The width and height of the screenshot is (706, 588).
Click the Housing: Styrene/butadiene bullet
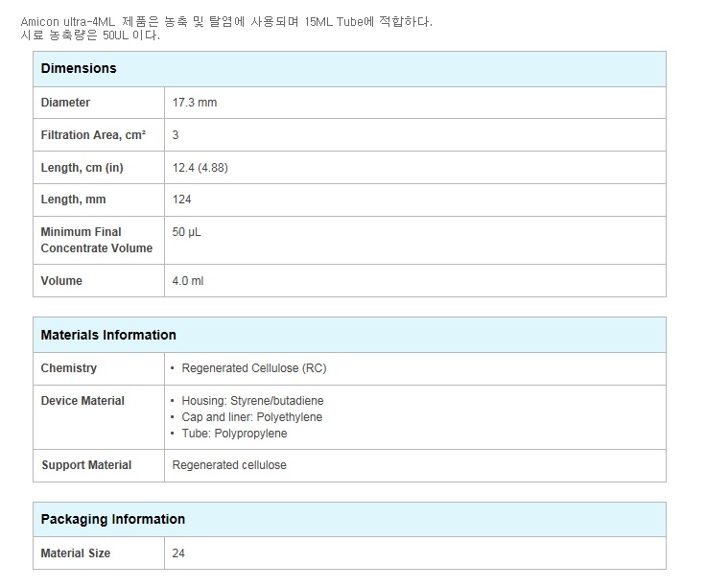(x=259, y=401)
